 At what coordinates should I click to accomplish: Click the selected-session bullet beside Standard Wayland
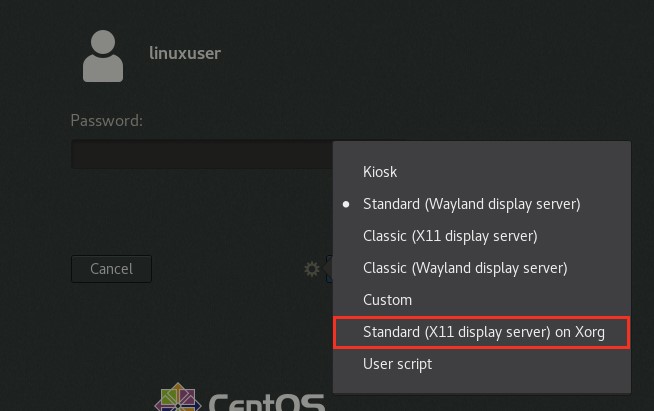pos(346,204)
